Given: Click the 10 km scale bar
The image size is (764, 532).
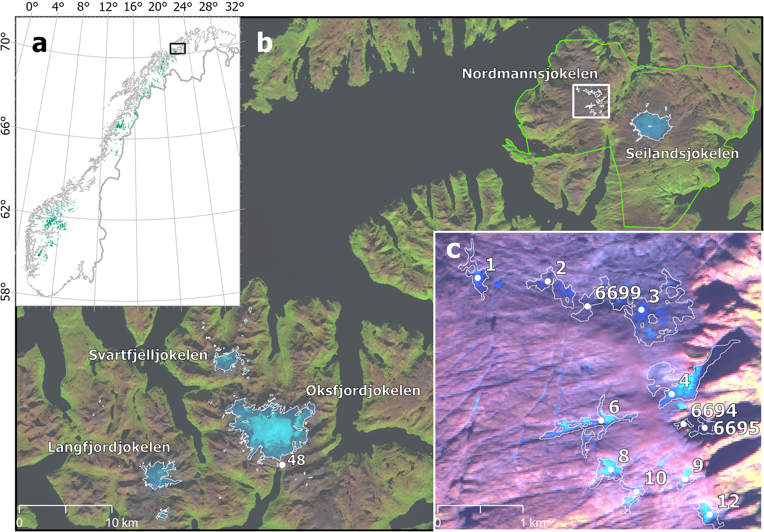Looking at the screenshot, I should tap(65, 506).
